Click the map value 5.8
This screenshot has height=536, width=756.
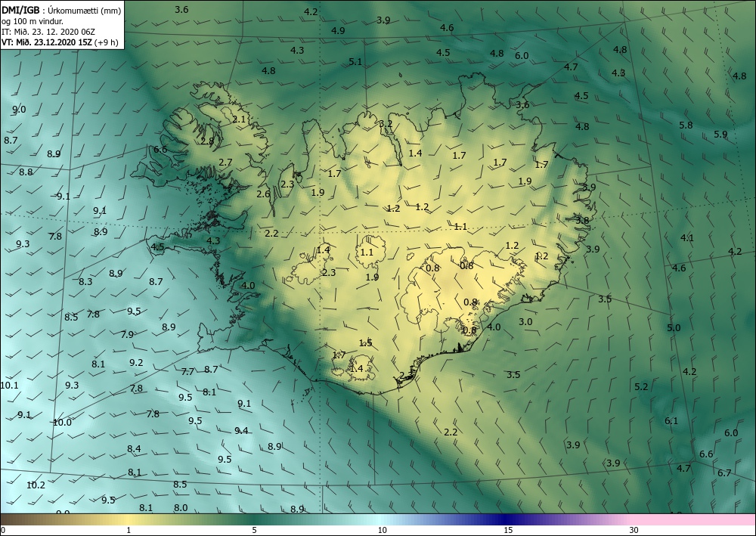point(686,125)
